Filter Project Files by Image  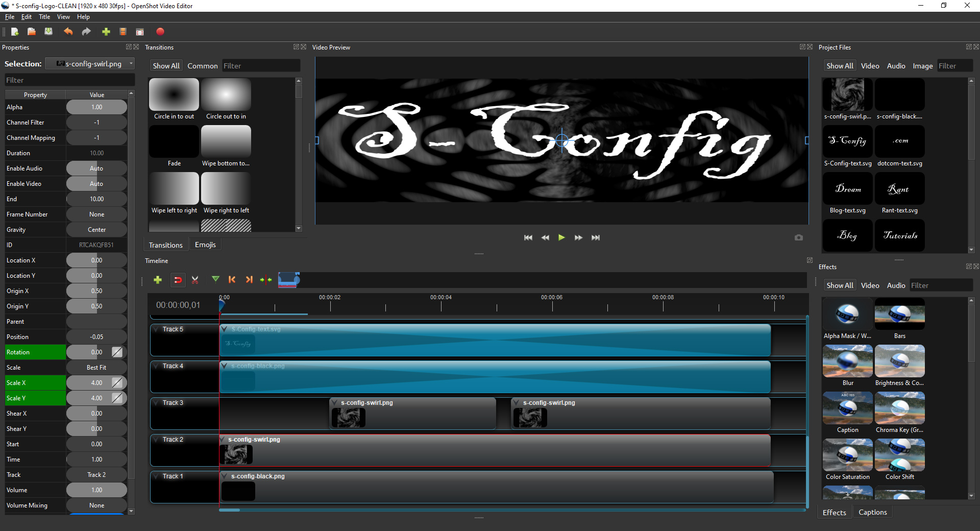click(922, 66)
